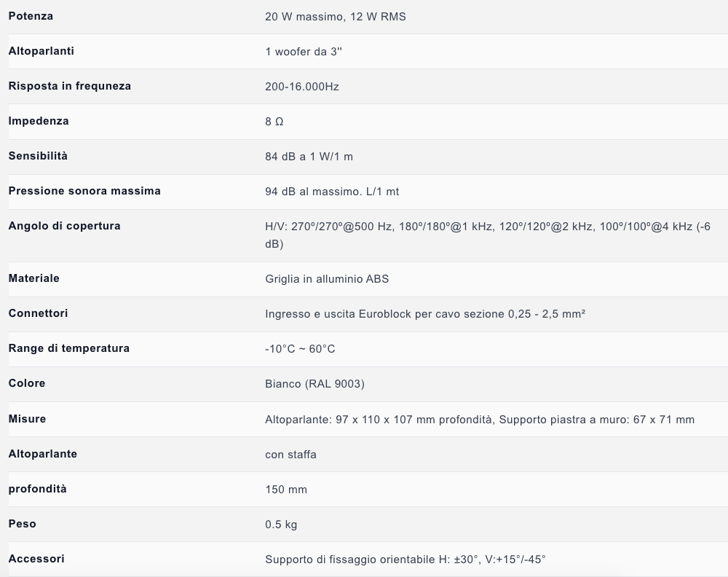Click the 8 Ω impedance value
This screenshot has height=577, width=728.
(274, 122)
